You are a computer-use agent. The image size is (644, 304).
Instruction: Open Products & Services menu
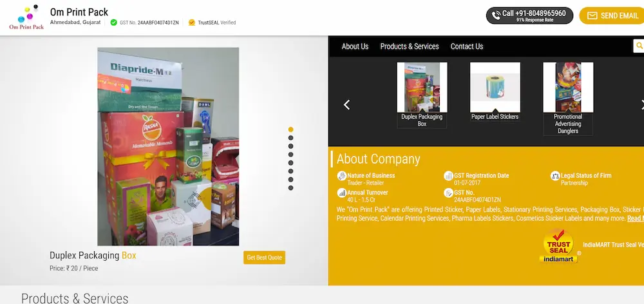click(x=410, y=46)
